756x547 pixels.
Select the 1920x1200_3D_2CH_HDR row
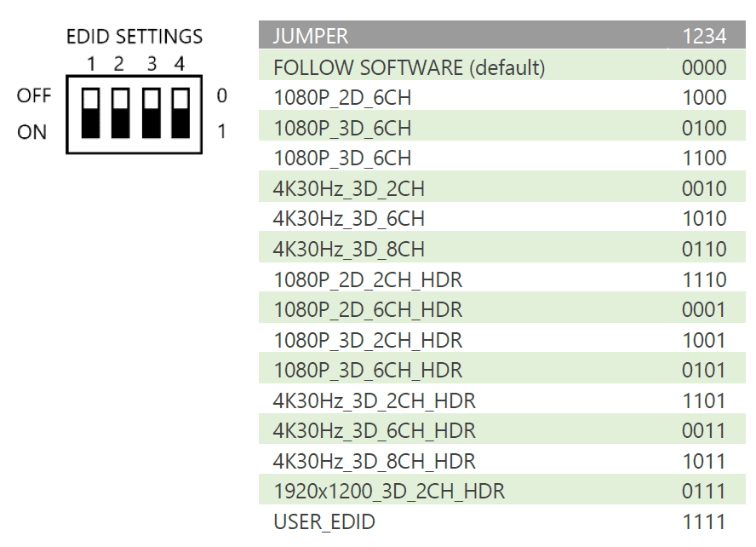[x=389, y=492]
